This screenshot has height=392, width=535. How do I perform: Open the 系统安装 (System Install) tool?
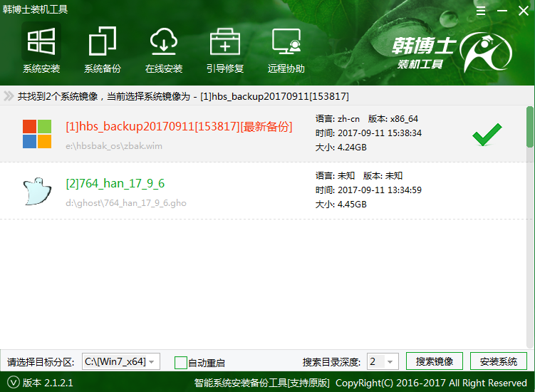(41, 50)
